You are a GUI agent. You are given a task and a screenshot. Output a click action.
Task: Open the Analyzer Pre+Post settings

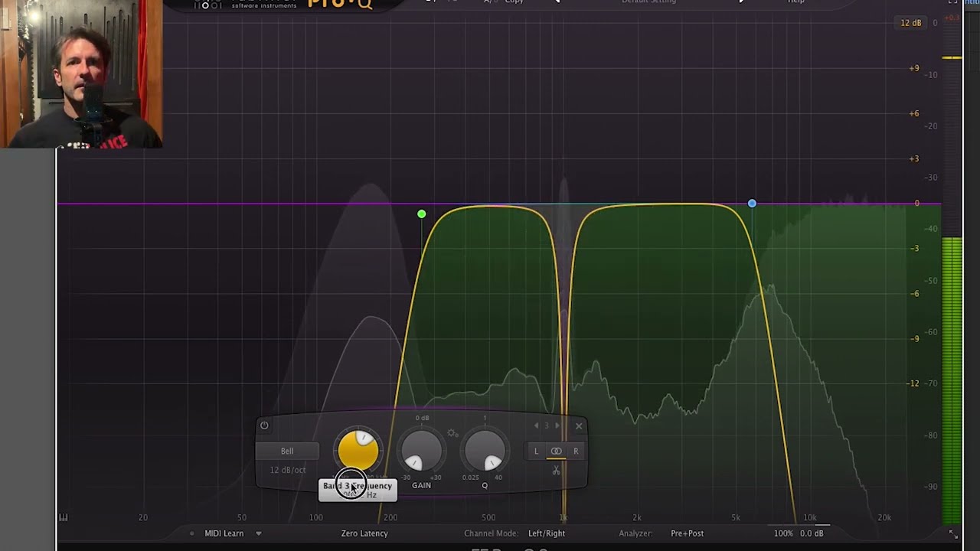pyautogui.click(x=687, y=533)
